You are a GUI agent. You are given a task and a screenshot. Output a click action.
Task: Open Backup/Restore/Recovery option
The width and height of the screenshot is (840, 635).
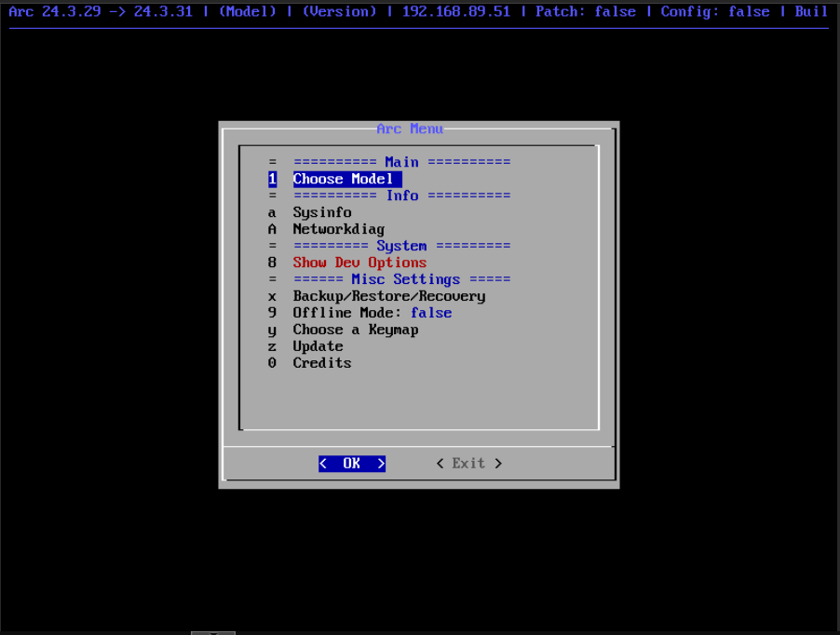coord(388,296)
